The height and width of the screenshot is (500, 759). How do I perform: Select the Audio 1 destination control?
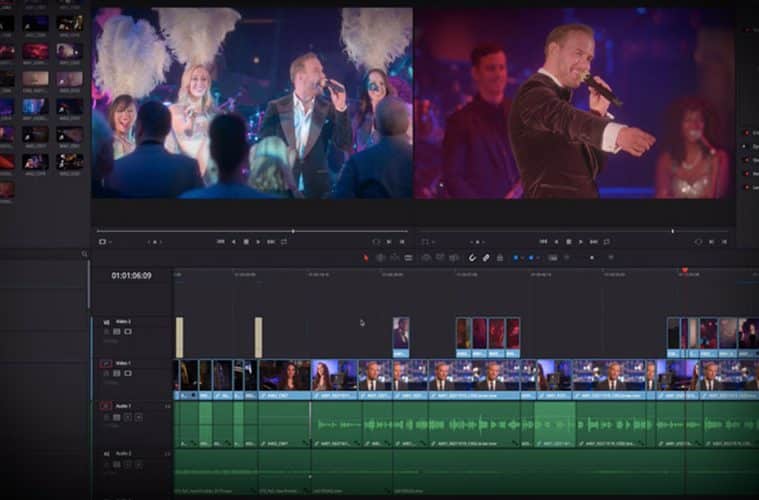coord(106,406)
